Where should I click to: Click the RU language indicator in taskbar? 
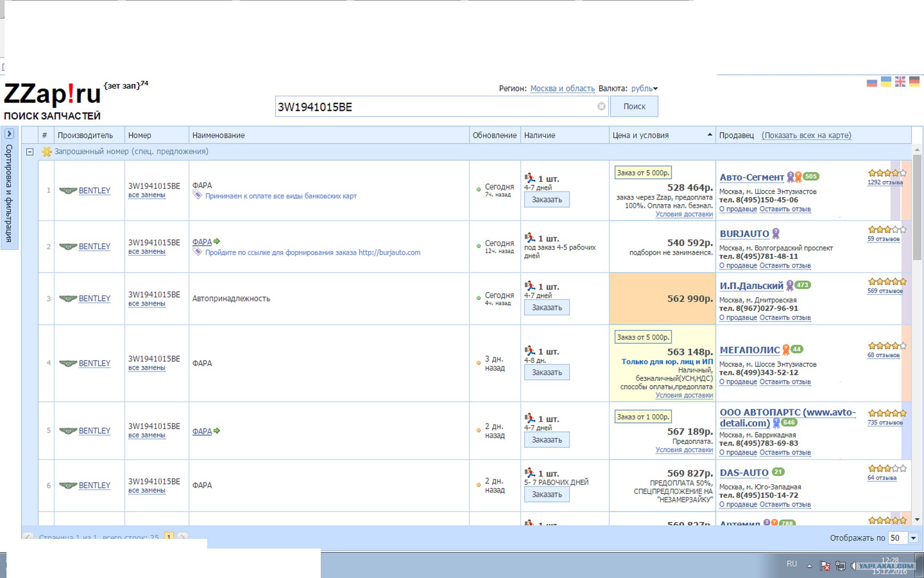click(791, 564)
